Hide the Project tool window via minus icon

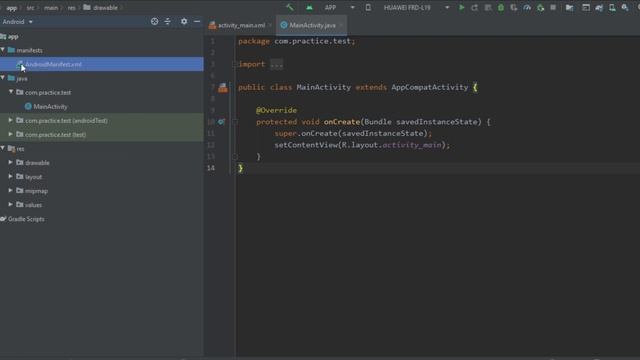tap(197, 21)
